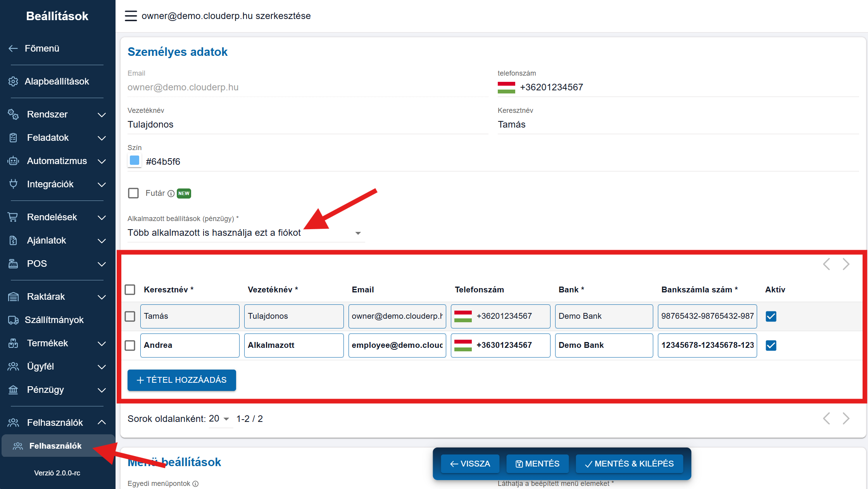Click the Pénzügy bank icon
868x489 pixels.
(13, 390)
